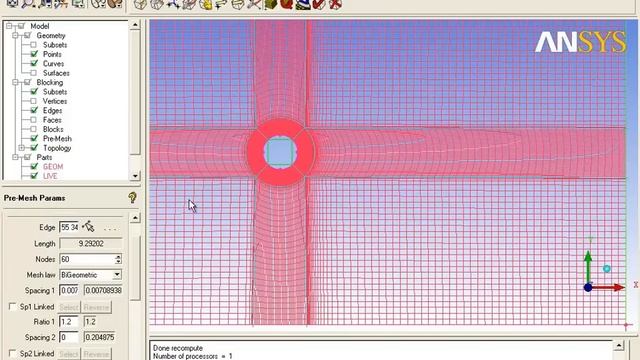This screenshot has width=640, height=360.
Task: Click the red X axis of triad
Action: [609, 287]
